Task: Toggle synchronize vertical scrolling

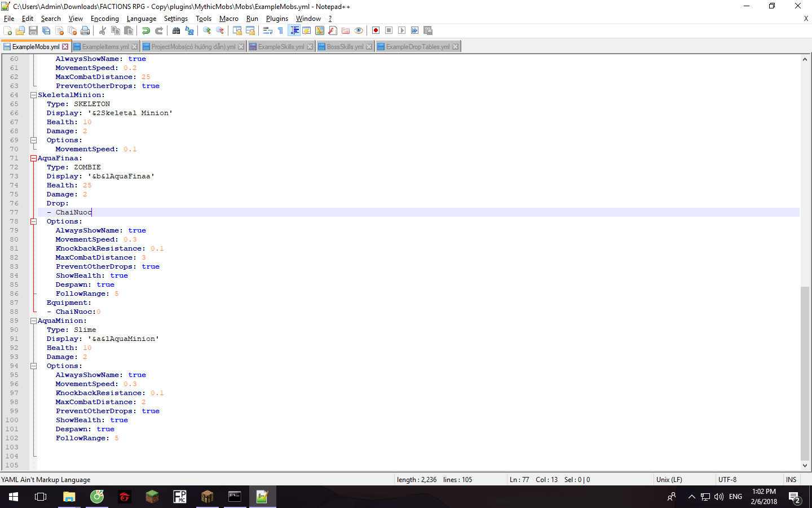Action: 237,30
